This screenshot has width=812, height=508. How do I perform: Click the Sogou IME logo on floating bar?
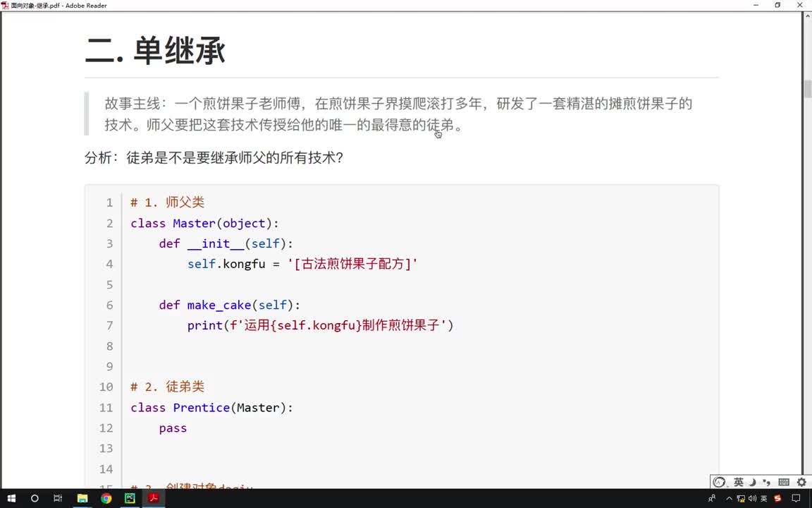click(719, 482)
